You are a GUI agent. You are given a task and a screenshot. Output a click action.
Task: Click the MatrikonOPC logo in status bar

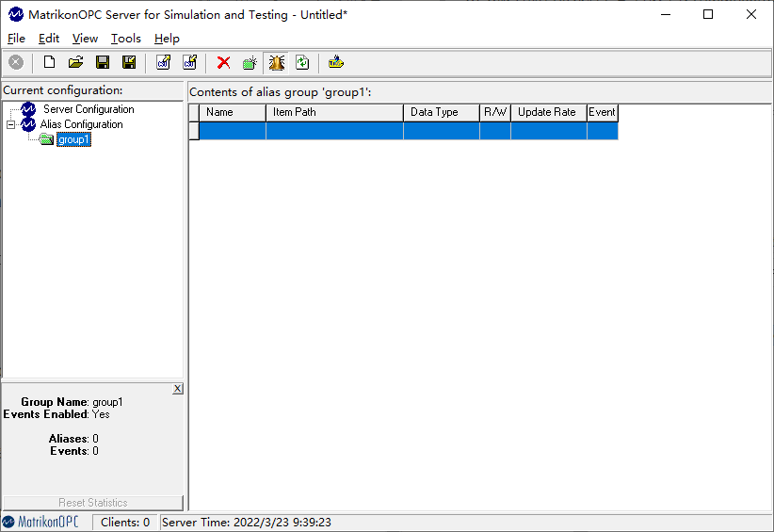pos(40,522)
